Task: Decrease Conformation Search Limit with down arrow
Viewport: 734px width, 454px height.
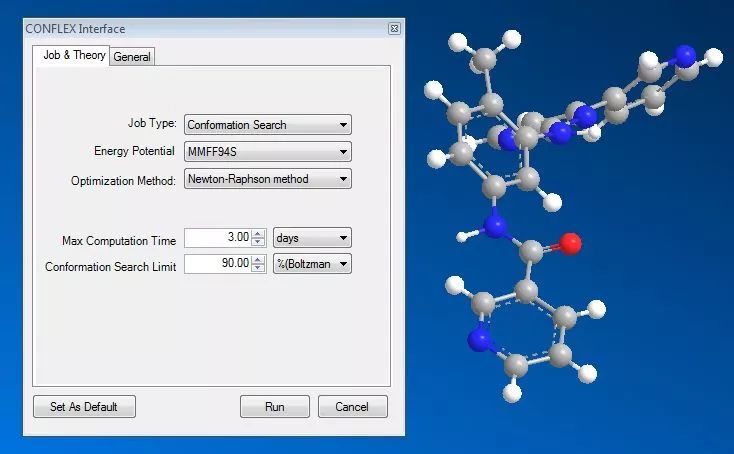Action: tap(258, 268)
